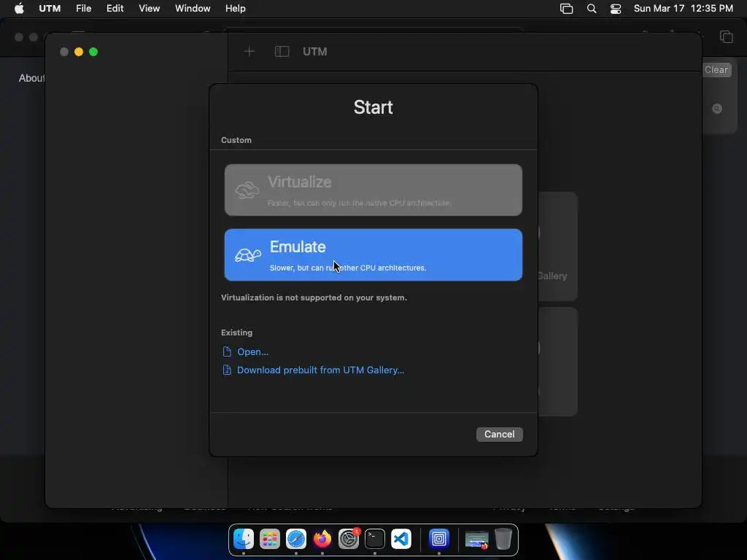Minimize the UTM window with yellow button

(x=79, y=52)
